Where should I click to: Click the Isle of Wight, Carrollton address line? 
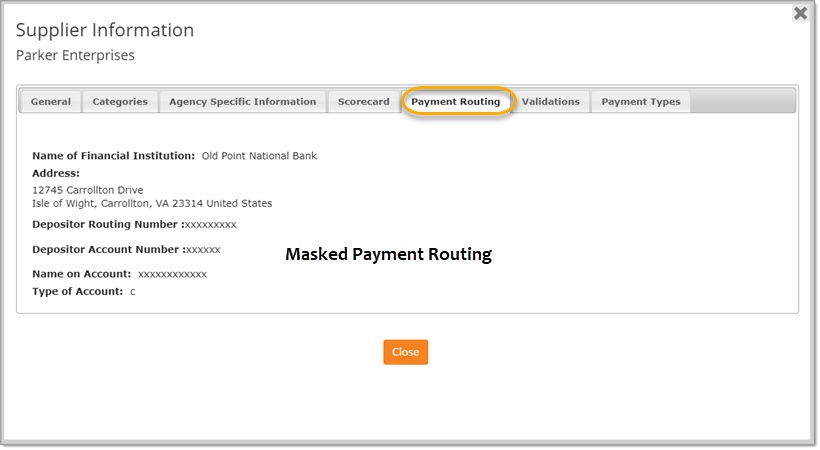[152, 203]
